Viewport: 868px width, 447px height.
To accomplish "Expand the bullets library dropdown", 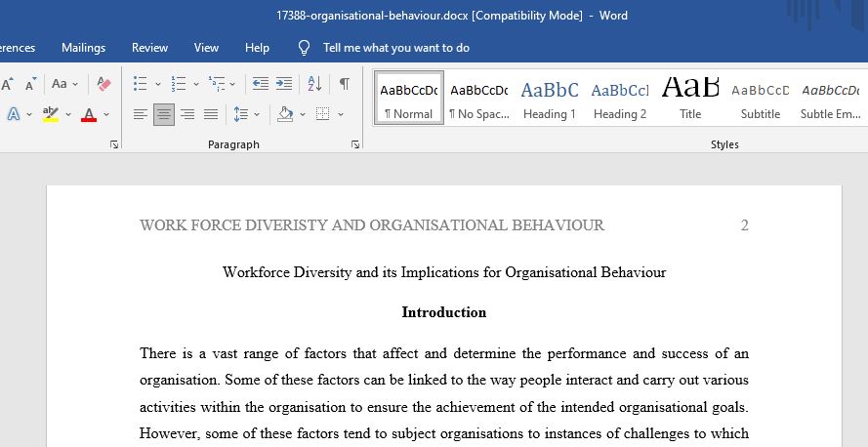I will click(158, 85).
